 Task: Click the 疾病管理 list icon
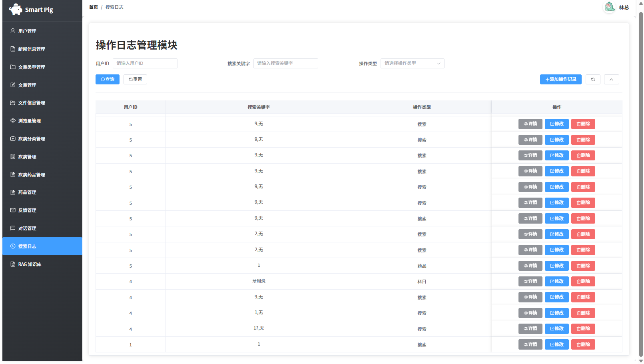(13, 157)
